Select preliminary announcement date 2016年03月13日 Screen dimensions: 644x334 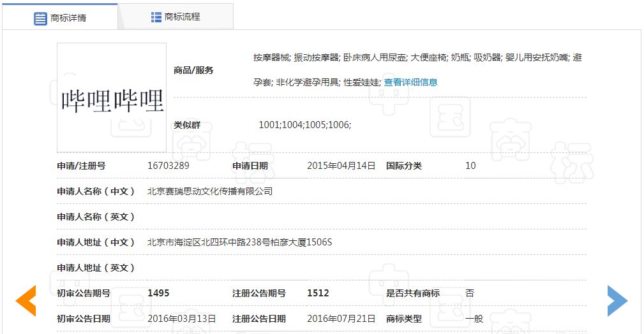[x=181, y=319]
